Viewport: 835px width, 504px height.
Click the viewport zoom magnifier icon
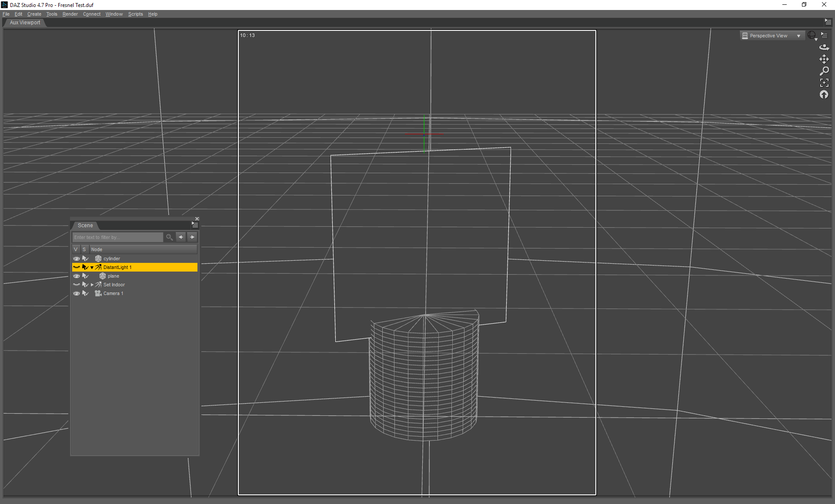pos(824,71)
